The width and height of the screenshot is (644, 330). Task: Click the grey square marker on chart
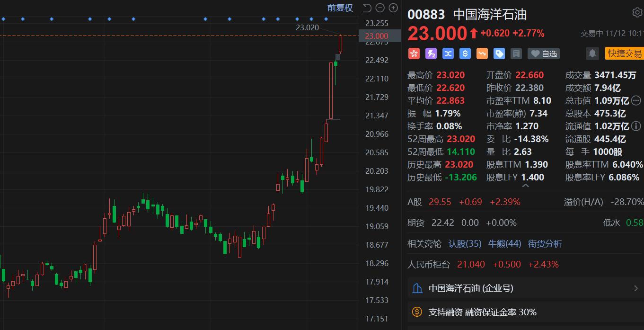(x=338, y=57)
